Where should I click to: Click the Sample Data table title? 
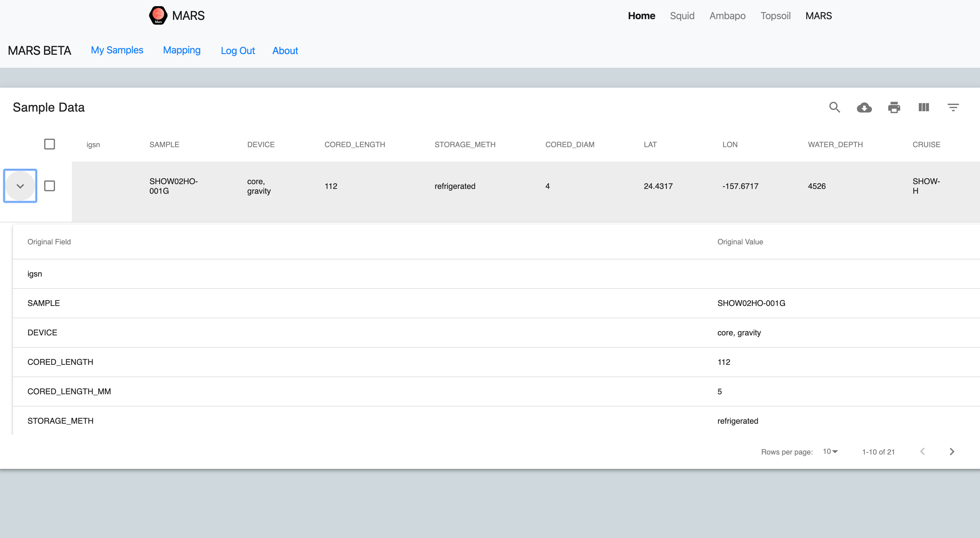tap(49, 107)
